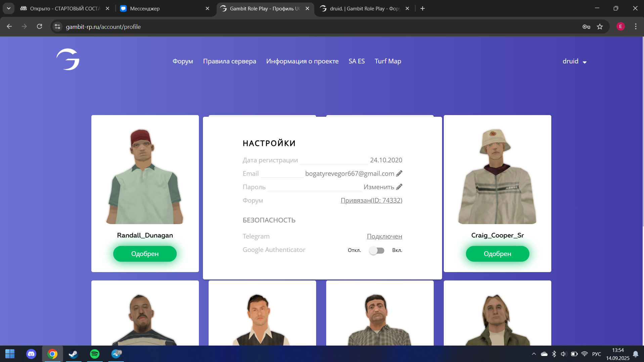Click Одобрен button under Randall_Dunagan
The width and height of the screenshot is (644, 362).
[145, 254]
